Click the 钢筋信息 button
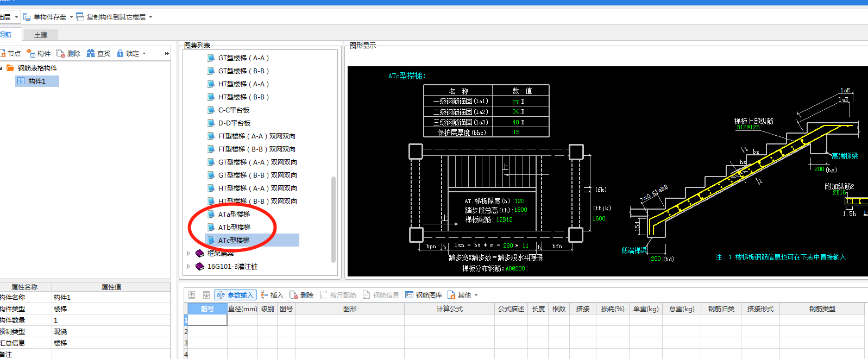The image size is (868, 359). (380, 295)
